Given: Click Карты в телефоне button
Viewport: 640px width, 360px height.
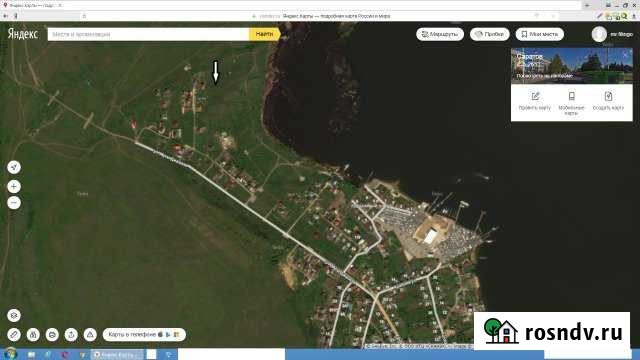Looking at the screenshot, I should 144,335.
